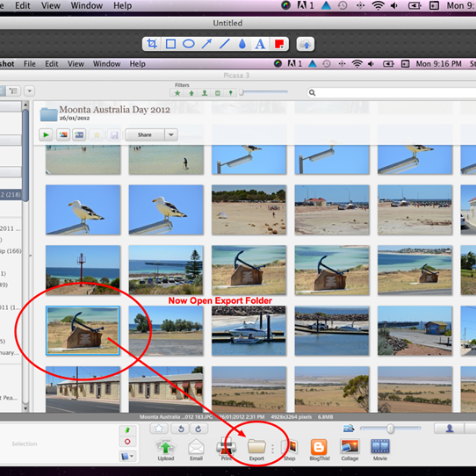Click the save disk icon in header
Screen dimensions: 476x476
point(114,135)
